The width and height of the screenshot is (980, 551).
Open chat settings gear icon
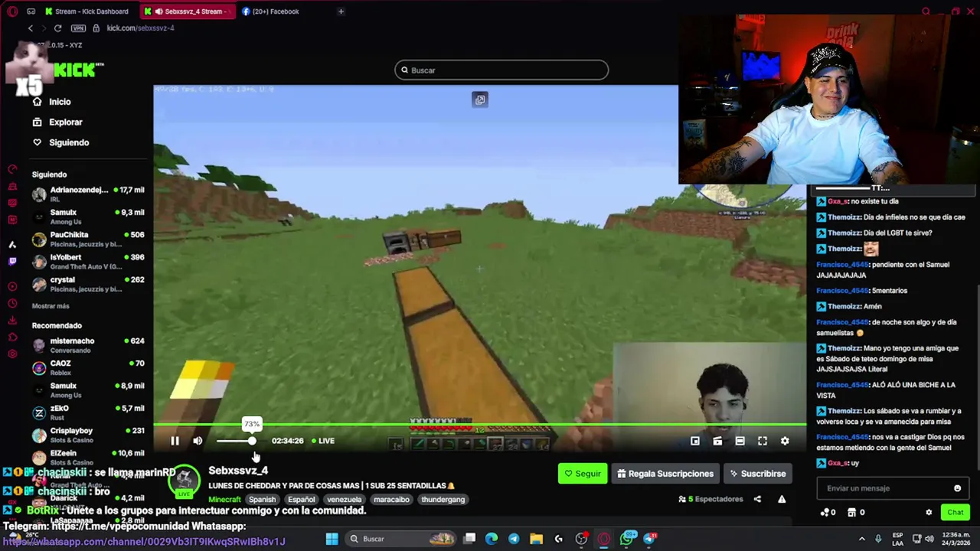[929, 512]
